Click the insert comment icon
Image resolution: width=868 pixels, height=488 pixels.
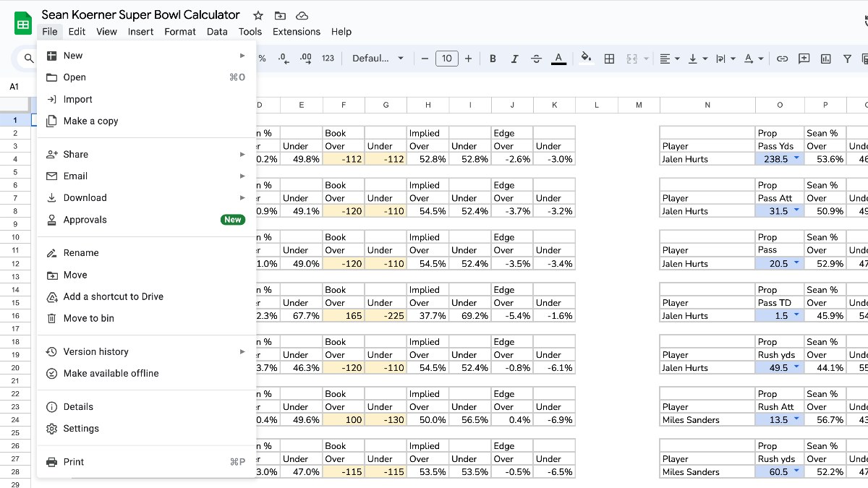click(x=804, y=59)
